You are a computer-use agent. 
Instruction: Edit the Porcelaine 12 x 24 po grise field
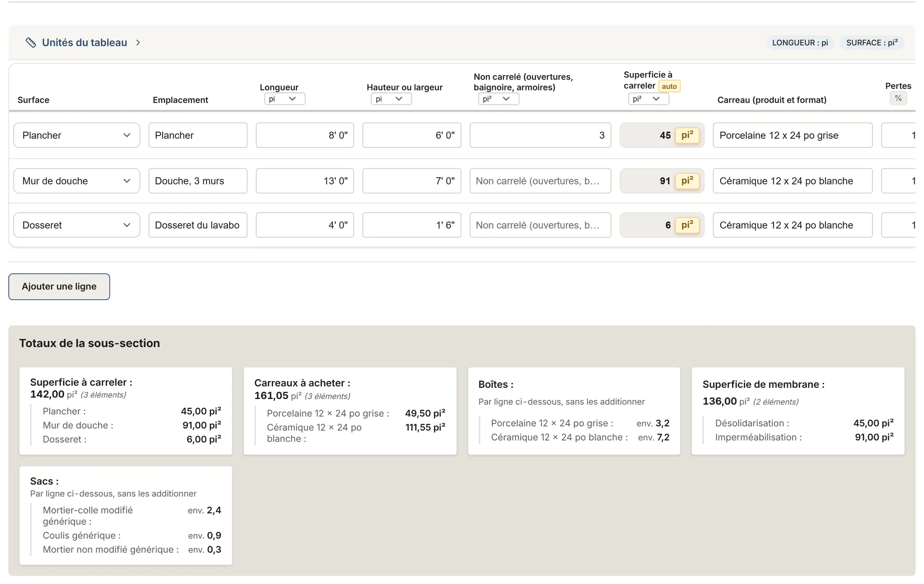tap(793, 135)
